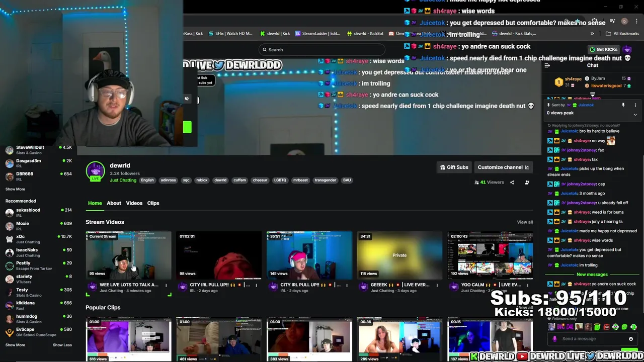Expand the bookmarks overflow chevron
644x362 pixels.
pyautogui.click(x=592, y=34)
